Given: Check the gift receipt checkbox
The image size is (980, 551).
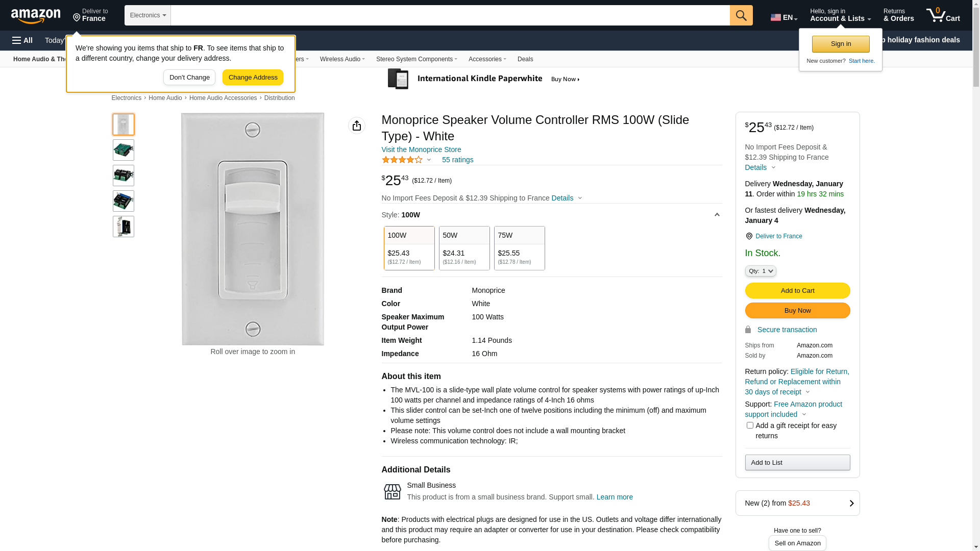Looking at the screenshot, I should coord(750,425).
